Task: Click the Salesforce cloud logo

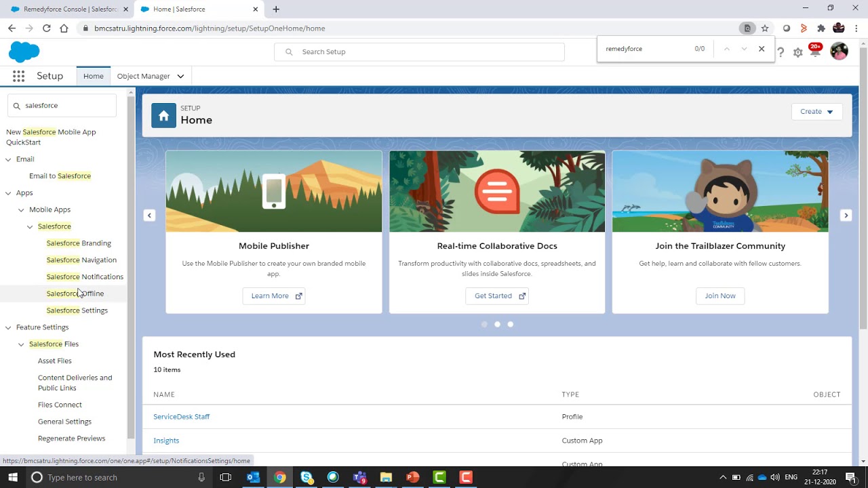Action: pos(24,52)
